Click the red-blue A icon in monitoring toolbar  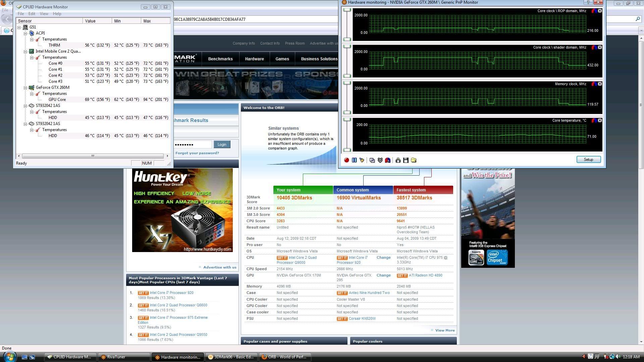point(388,160)
